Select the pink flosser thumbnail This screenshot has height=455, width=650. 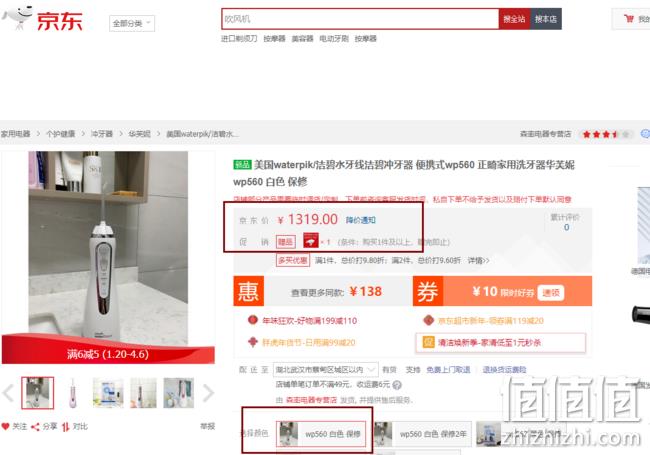[73, 393]
